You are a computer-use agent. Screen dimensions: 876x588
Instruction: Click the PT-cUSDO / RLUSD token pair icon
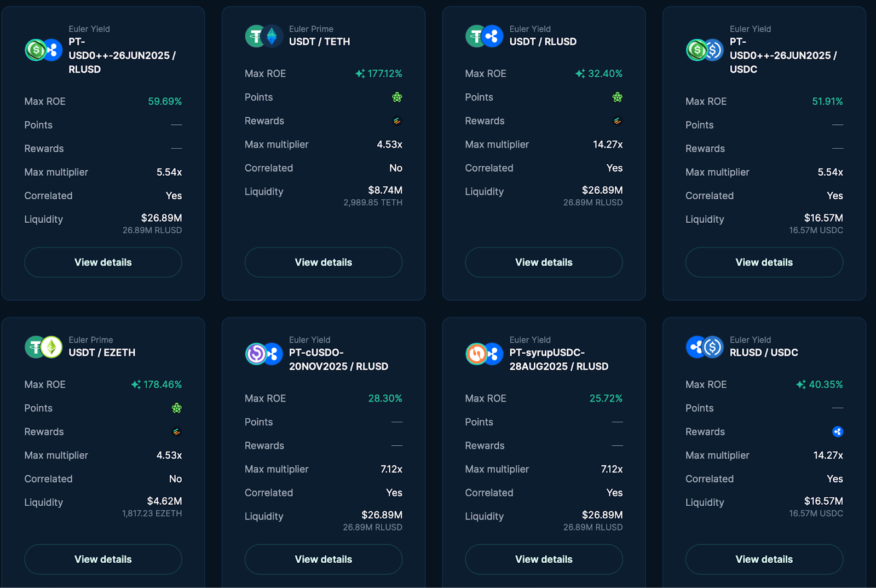coord(264,354)
